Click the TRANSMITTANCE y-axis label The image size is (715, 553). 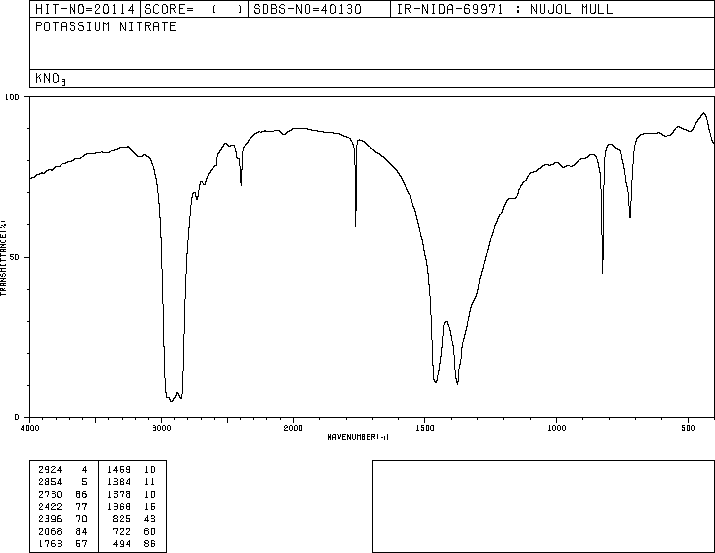click(3, 258)
